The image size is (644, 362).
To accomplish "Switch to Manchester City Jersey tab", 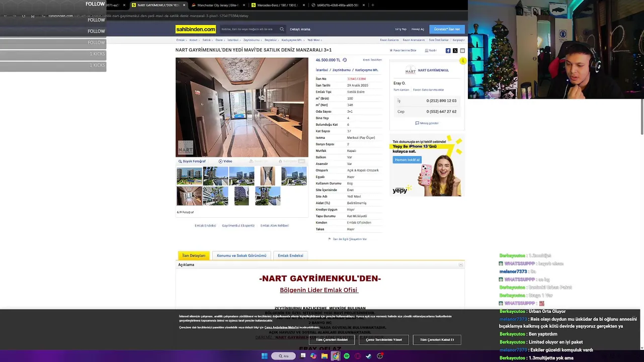I will (x=218, y=5).
